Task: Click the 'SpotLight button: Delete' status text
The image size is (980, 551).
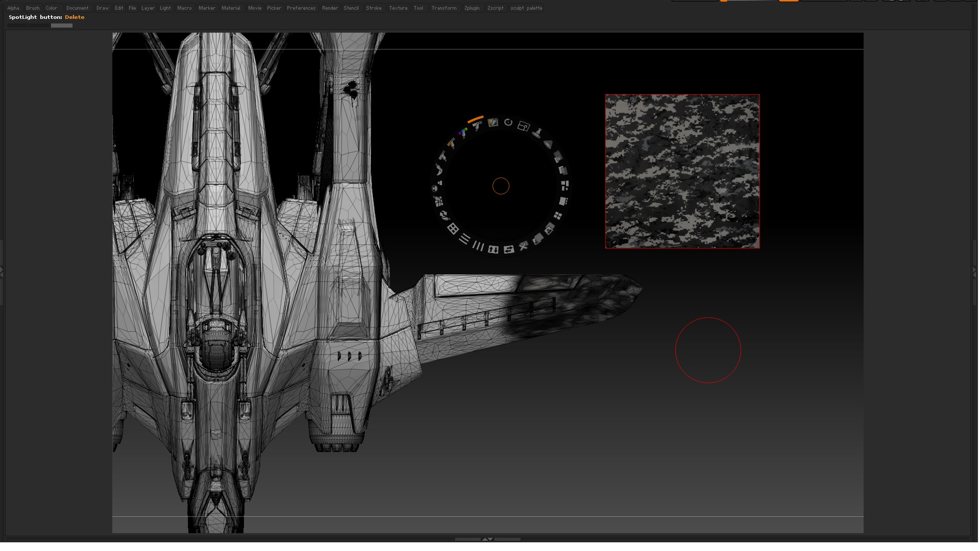Action: [x=46, y=17]
